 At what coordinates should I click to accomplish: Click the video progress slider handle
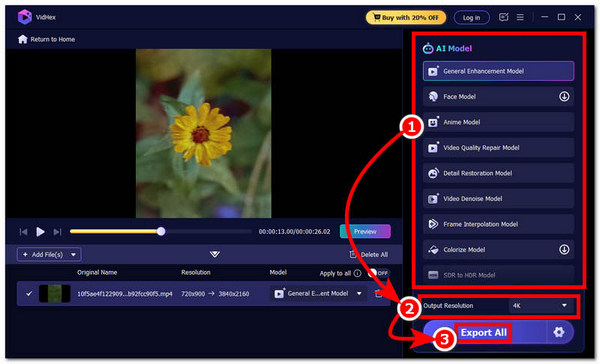click(161, 231)
